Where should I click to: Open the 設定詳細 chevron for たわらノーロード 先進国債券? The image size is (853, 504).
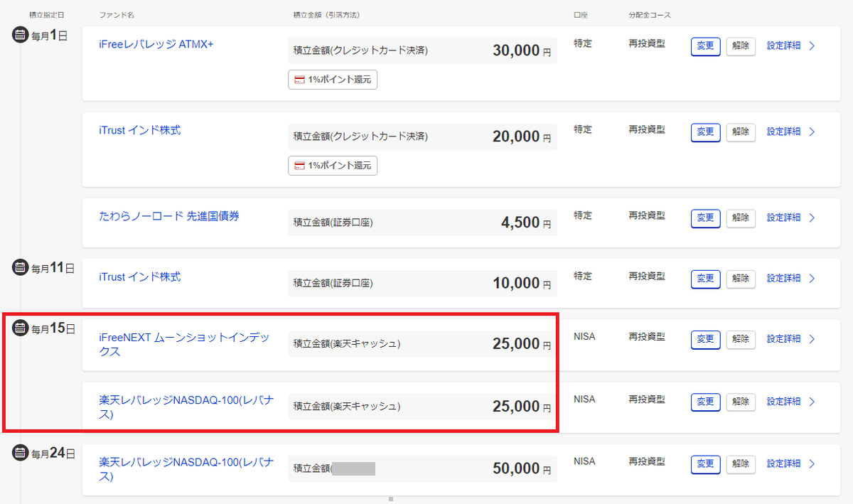coord(812,218)
